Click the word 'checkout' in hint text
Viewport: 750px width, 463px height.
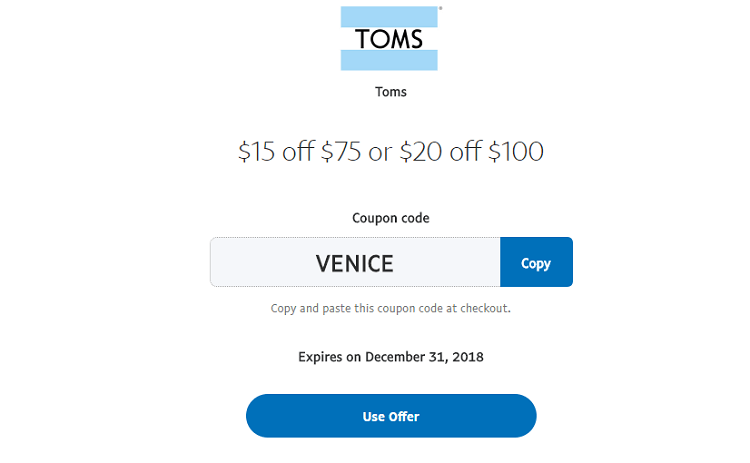(484, 309)
